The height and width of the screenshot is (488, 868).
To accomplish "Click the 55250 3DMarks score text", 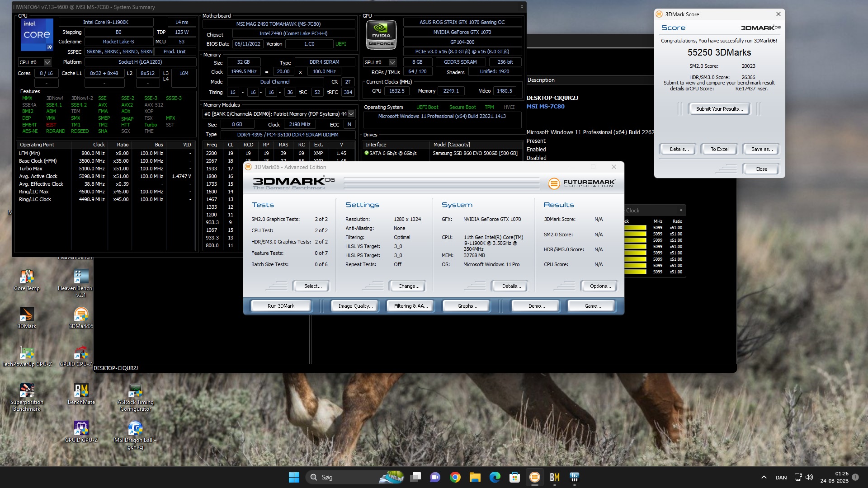I will tap(719, 52).
